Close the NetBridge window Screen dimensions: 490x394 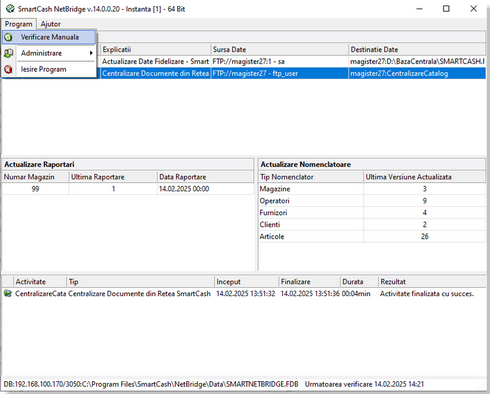473,9
